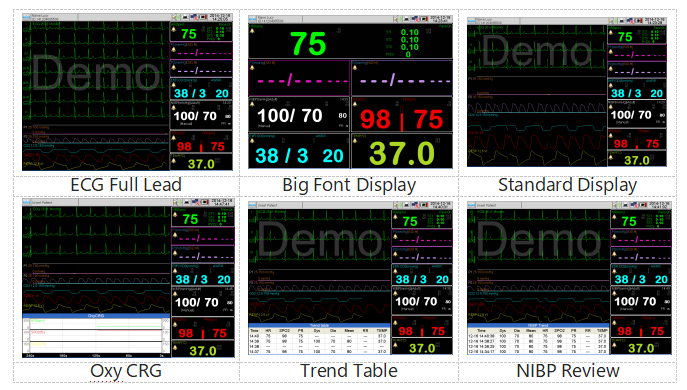Click battery icon in Standard Display top bar

[638, 21]
